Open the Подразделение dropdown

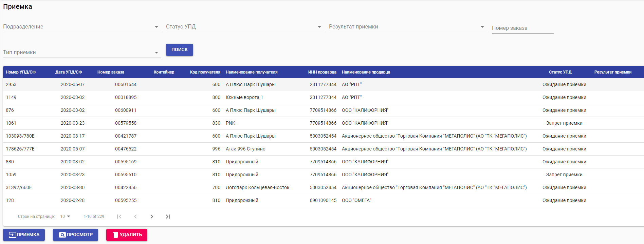81,27
